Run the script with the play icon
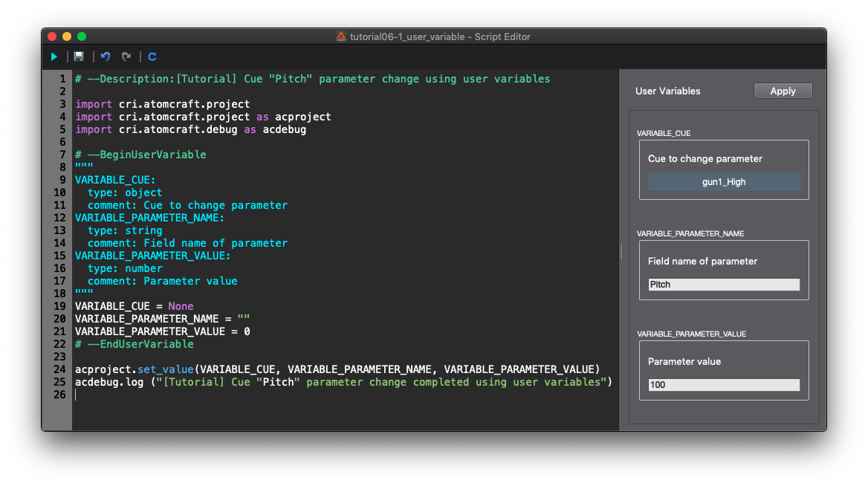Screen dimensions: 868x486 [54, 56]
